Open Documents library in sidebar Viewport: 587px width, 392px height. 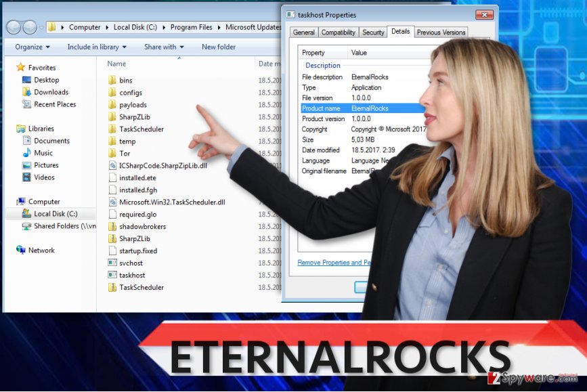click(47, 141)
